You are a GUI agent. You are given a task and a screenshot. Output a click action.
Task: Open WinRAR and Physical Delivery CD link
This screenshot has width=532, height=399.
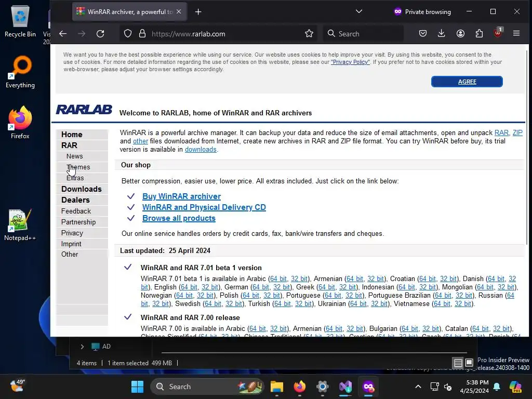[204, 207]
